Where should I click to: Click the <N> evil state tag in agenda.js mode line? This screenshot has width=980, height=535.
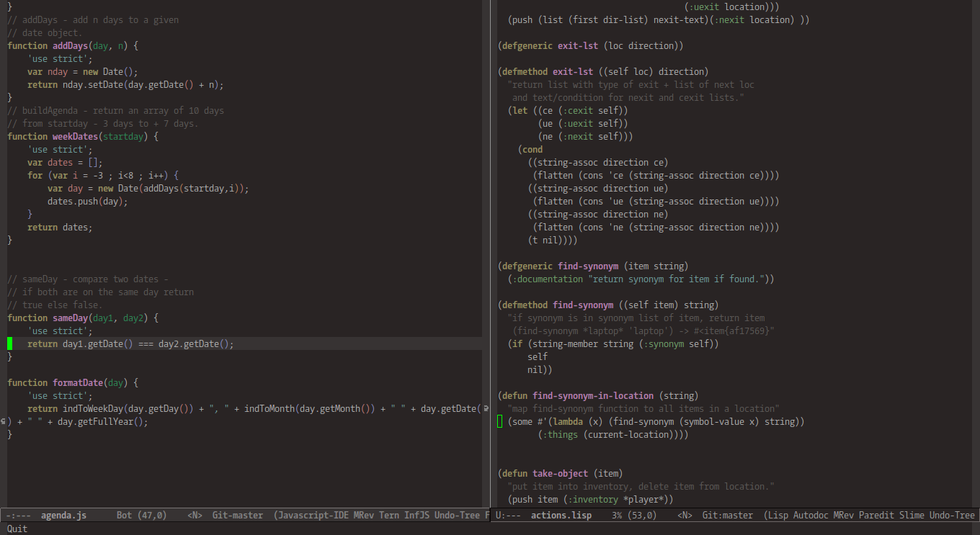(195, 516)
